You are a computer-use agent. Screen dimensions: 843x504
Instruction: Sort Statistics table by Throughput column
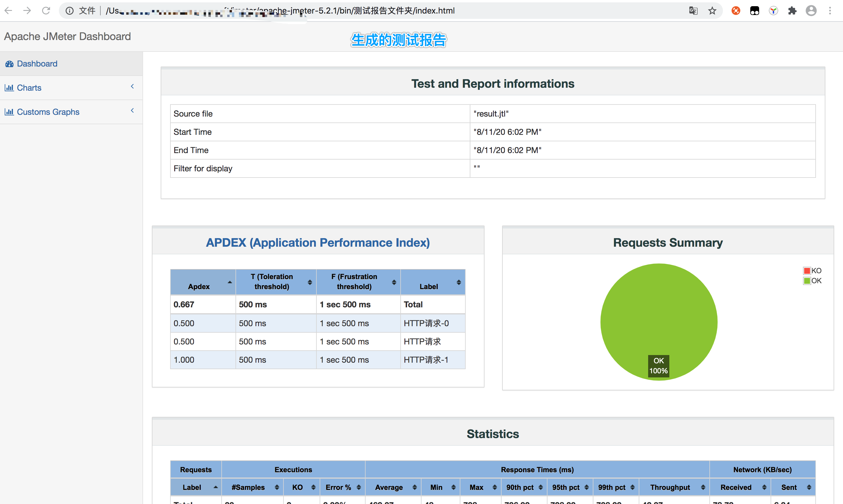coord(674,487)
